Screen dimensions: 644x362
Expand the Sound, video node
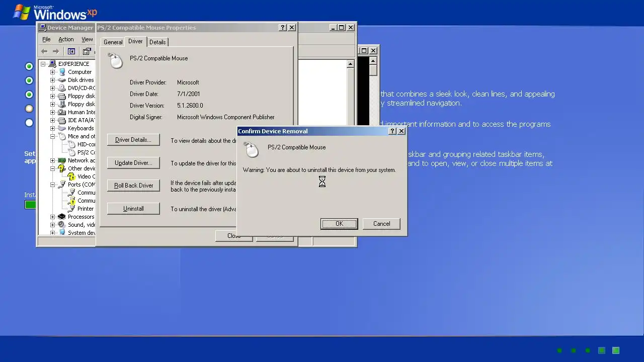click(52, 225)
